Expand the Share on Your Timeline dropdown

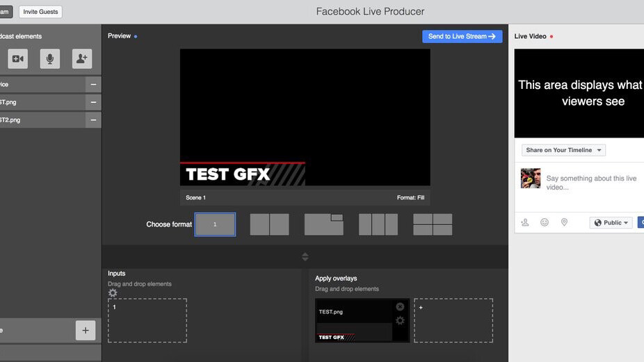(x=563, y=150)
